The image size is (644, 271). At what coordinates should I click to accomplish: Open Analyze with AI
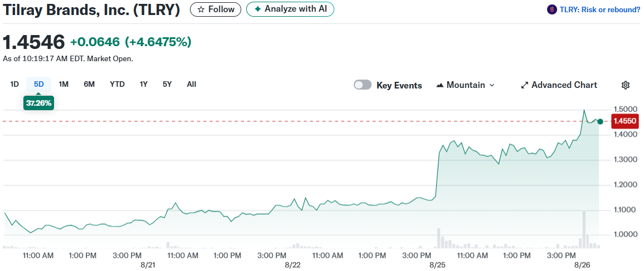coord(290,9)
